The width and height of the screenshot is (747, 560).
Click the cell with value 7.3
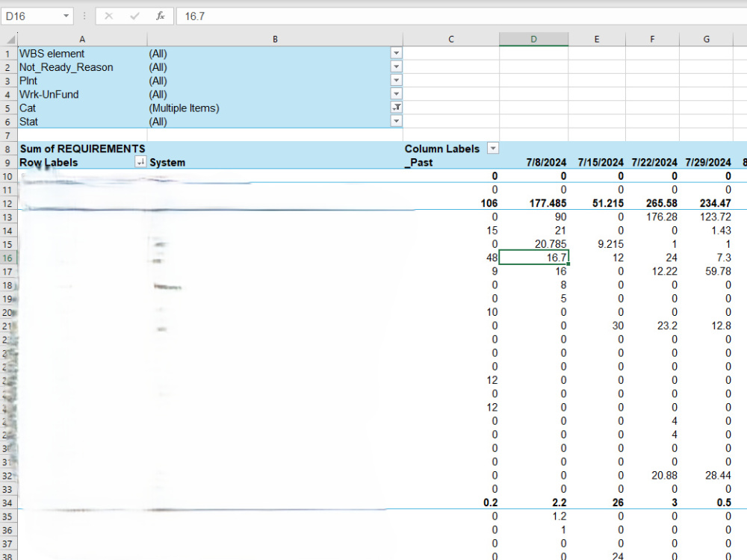(x=706, y=258)
